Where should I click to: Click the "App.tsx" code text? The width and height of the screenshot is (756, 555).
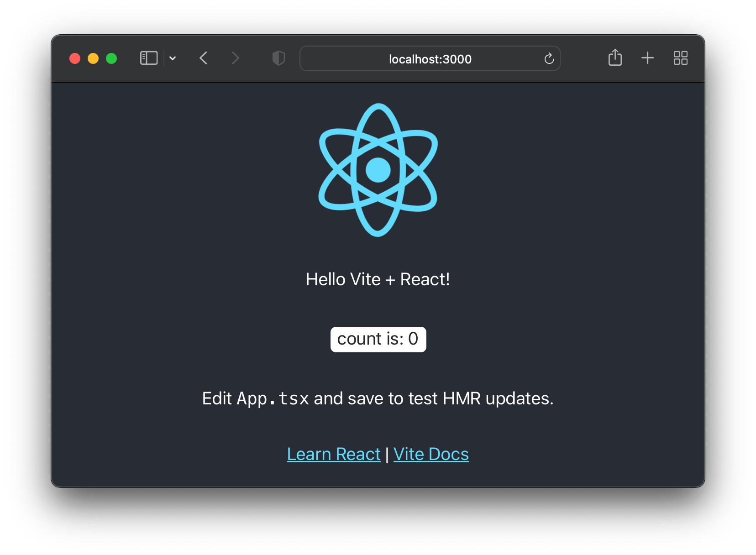(273, 399)
